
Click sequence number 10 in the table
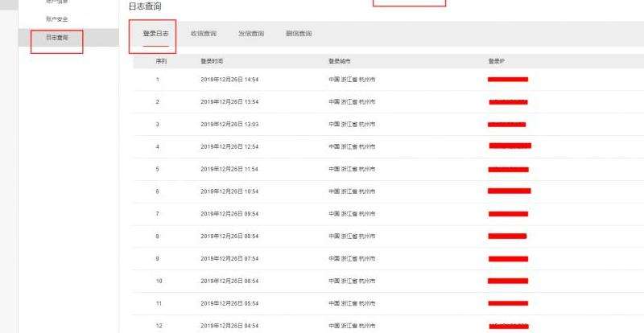(159, 282)
